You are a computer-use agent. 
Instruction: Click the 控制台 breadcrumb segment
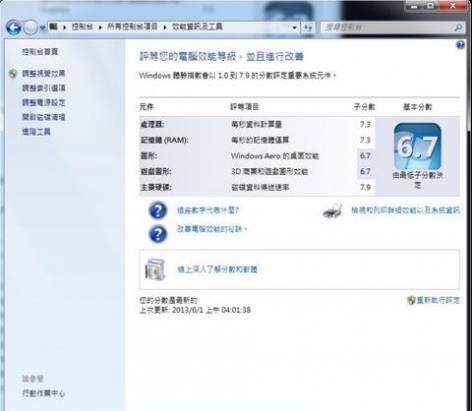82,27
